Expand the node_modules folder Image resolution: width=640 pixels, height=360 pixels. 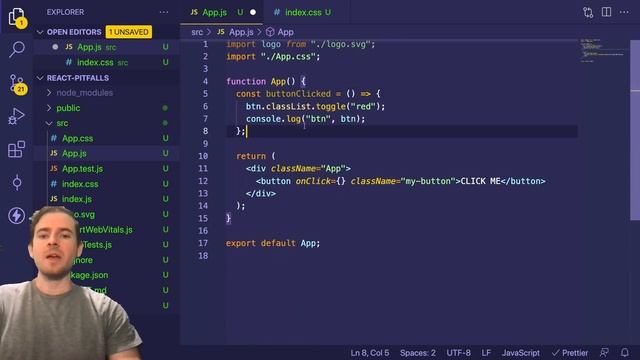(49, 93)
